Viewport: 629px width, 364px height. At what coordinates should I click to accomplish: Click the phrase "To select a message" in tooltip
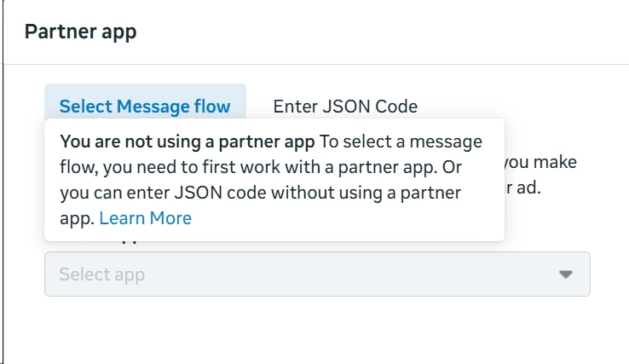tap(401, 142)
